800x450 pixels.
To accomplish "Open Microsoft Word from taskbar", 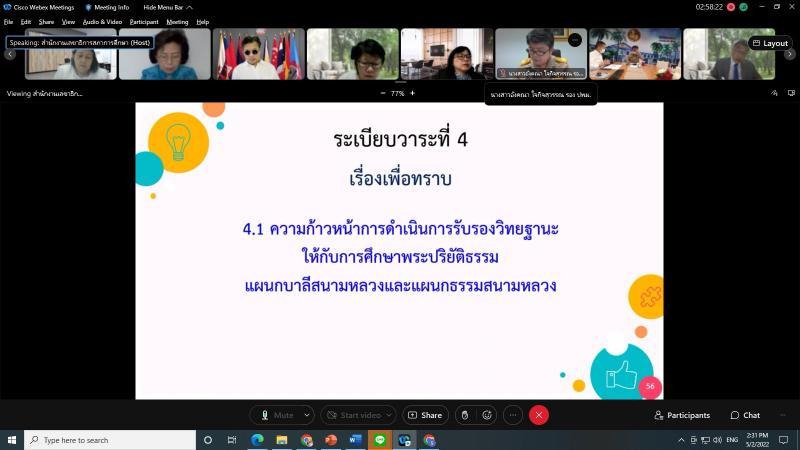I will (355, 440).
